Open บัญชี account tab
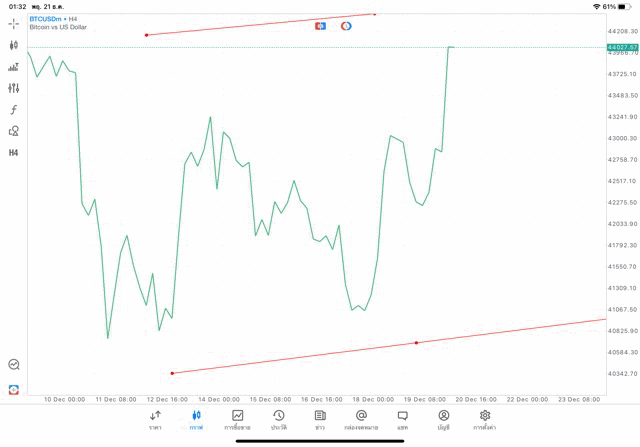The image size is (640, 447). point(443,420)
